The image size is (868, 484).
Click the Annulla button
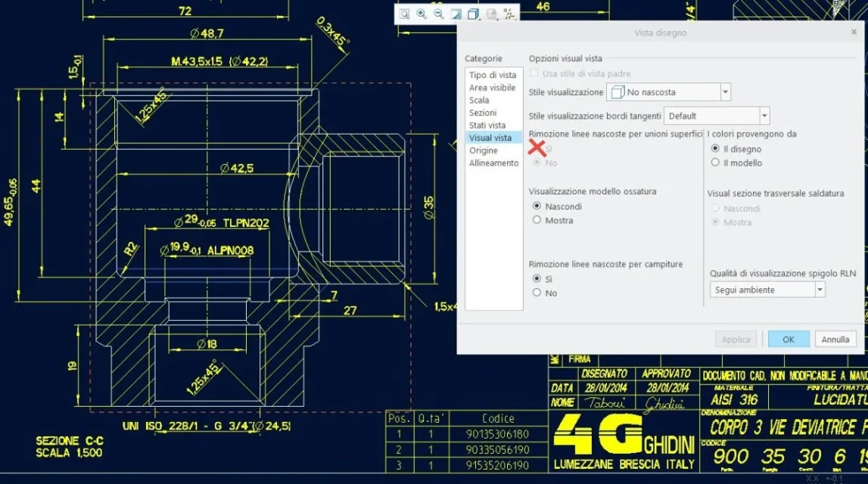tap(835, 340)
